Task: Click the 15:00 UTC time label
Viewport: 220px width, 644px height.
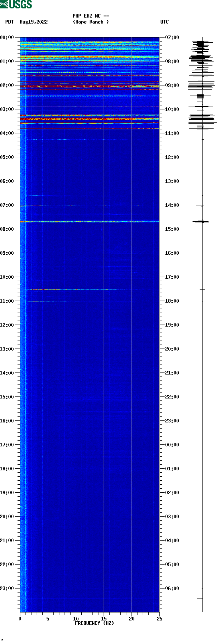Action: pyautogui.click(x=172, y=229)
